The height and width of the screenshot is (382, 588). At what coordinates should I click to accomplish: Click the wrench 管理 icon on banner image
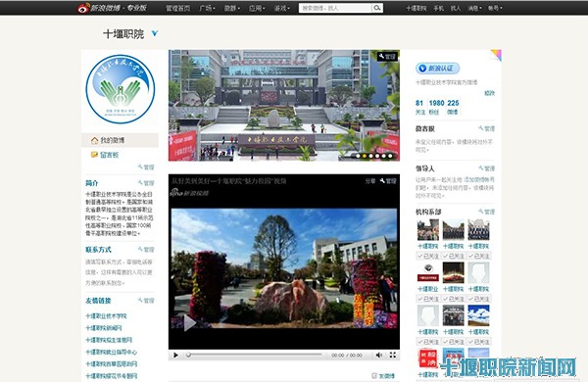387,56
